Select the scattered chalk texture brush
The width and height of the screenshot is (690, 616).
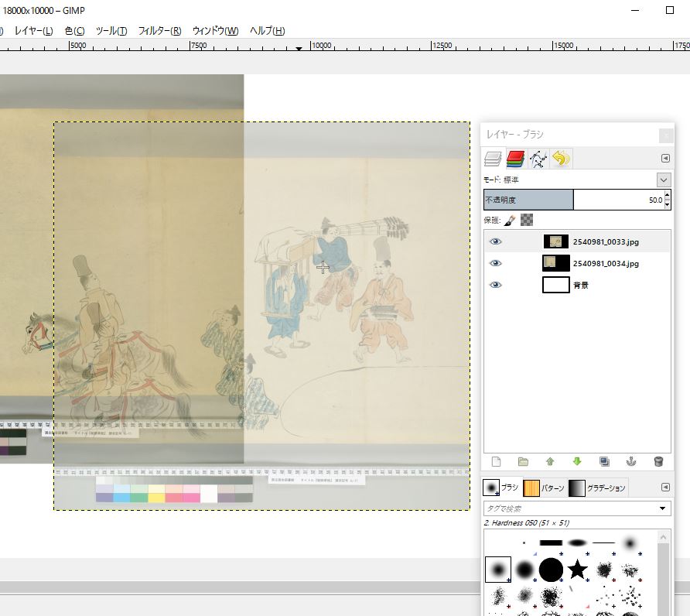(x=630, y=570)
